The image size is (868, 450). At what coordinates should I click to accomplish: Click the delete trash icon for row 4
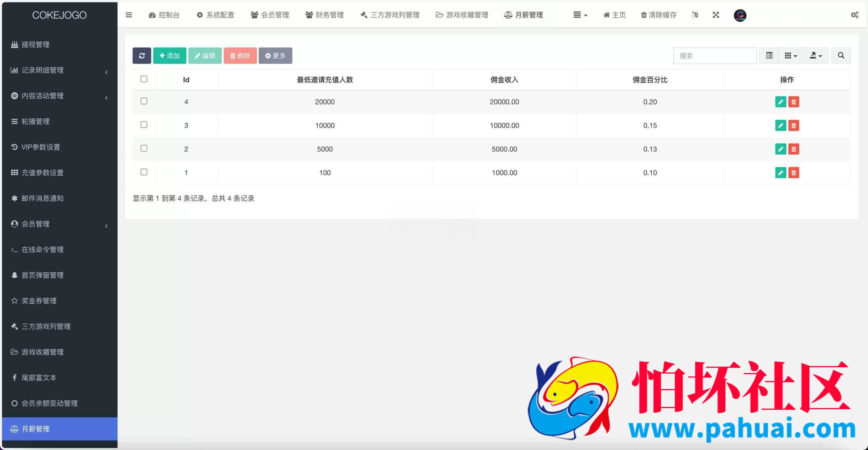pyautogui.click(x=793, y=102)
